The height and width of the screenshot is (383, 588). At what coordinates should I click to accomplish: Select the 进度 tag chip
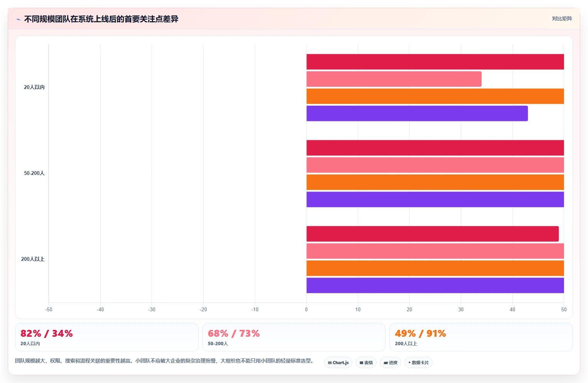pyautogui.click(x=390, y=363)
